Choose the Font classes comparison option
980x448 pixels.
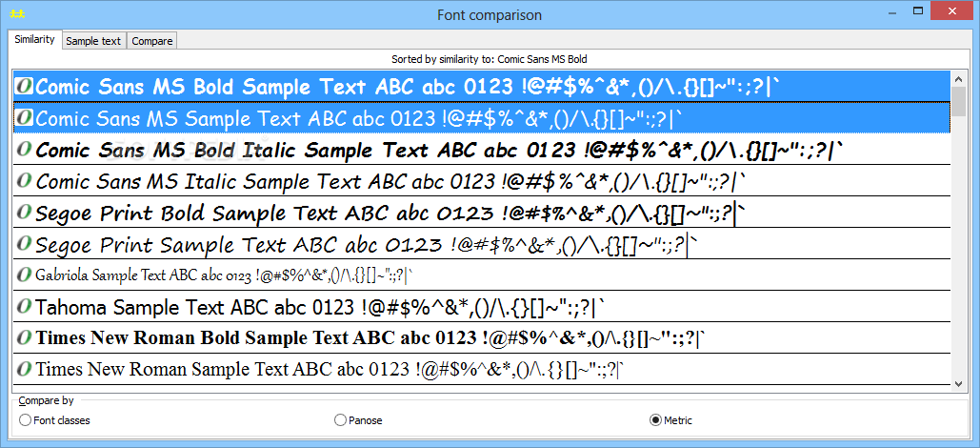(54, 420)
